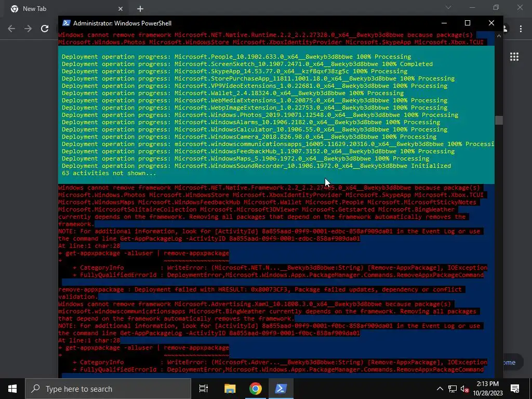Screen dimensions: 532x399
Task: Open the network status tray icon
Action: click(x=453, y=389)
